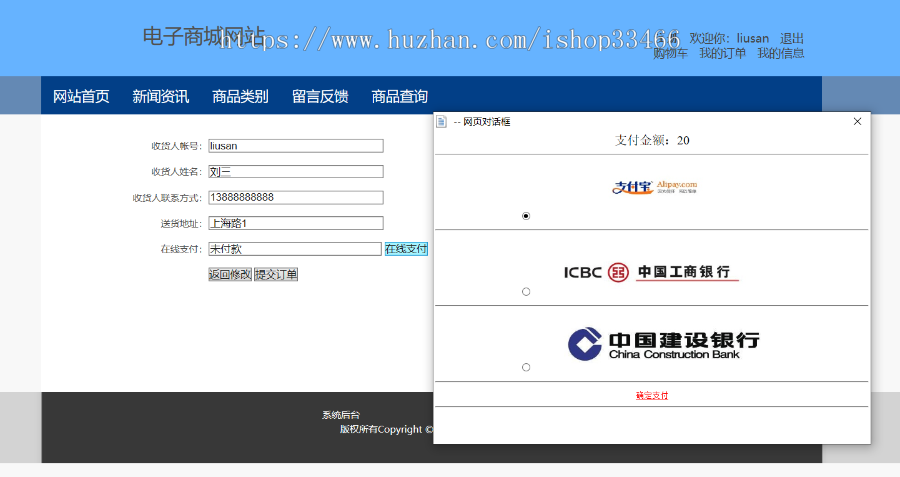This screenshot has width=900, height=477.
Task: Open the 商品类别 menu item
Action: point(240,96)
